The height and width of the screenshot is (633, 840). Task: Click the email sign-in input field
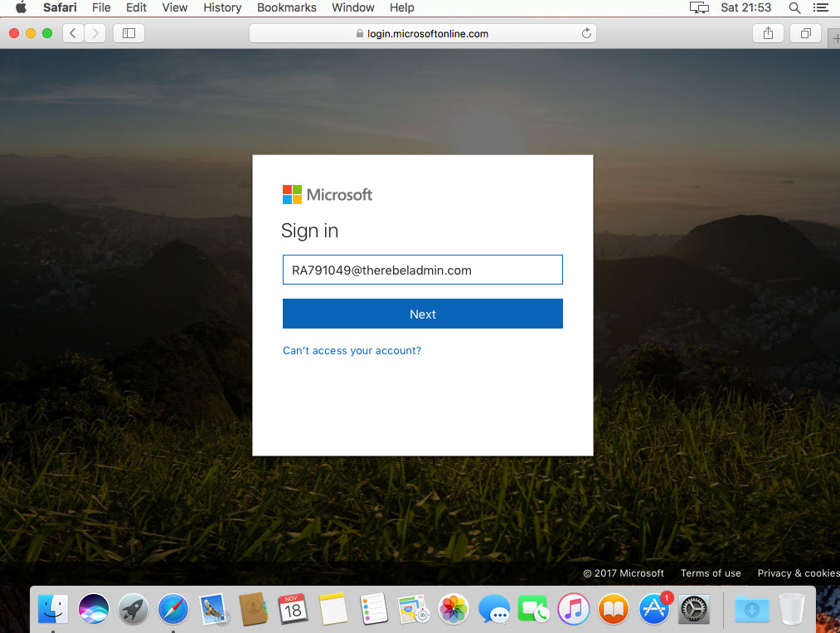pos(422,270)
